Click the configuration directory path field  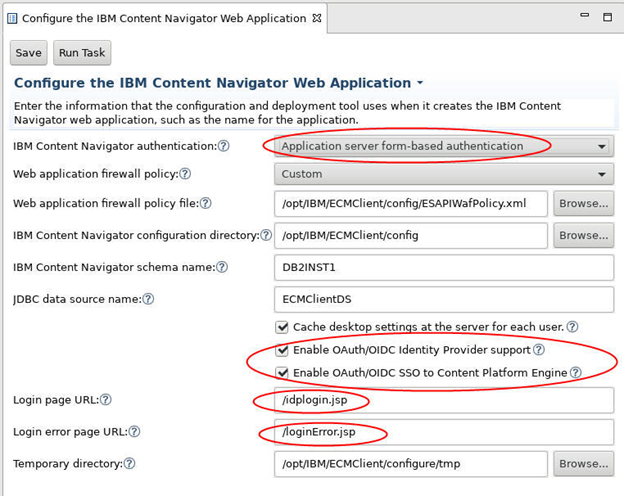tap(411, 235)
